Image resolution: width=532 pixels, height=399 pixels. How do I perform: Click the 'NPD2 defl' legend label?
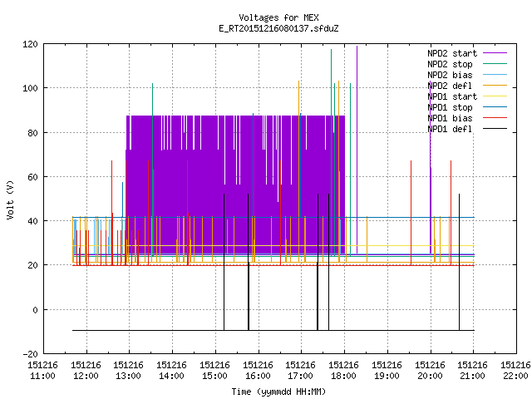450,86
